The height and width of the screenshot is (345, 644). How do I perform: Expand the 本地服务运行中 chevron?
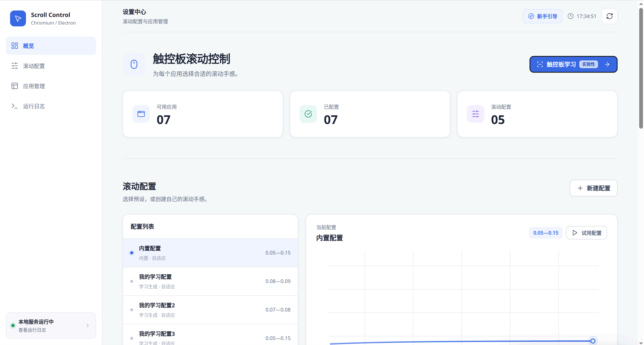coord(87,325)
